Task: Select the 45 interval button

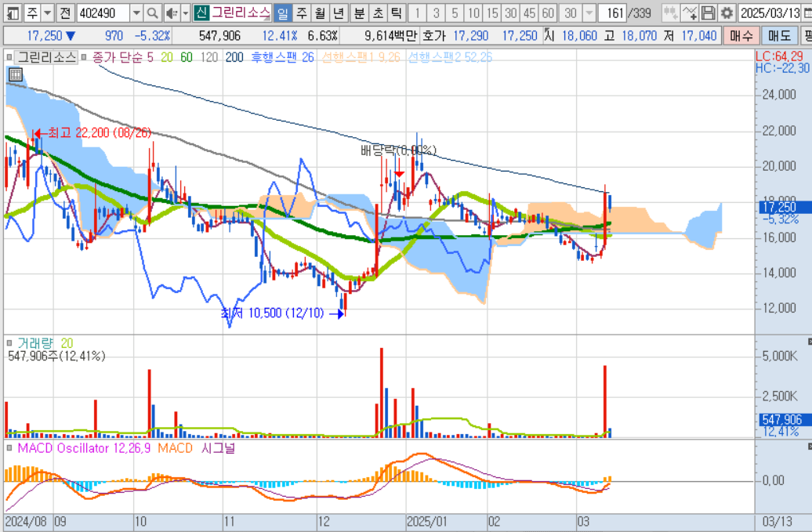Action: pos(529,13)
